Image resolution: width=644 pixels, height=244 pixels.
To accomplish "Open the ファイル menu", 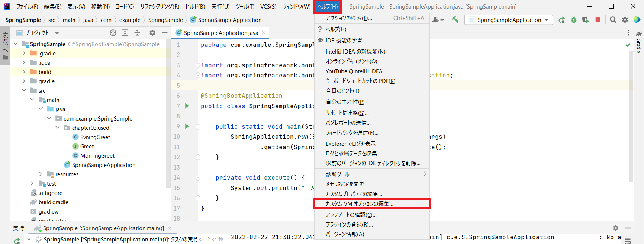I will (x=27, y=6).
